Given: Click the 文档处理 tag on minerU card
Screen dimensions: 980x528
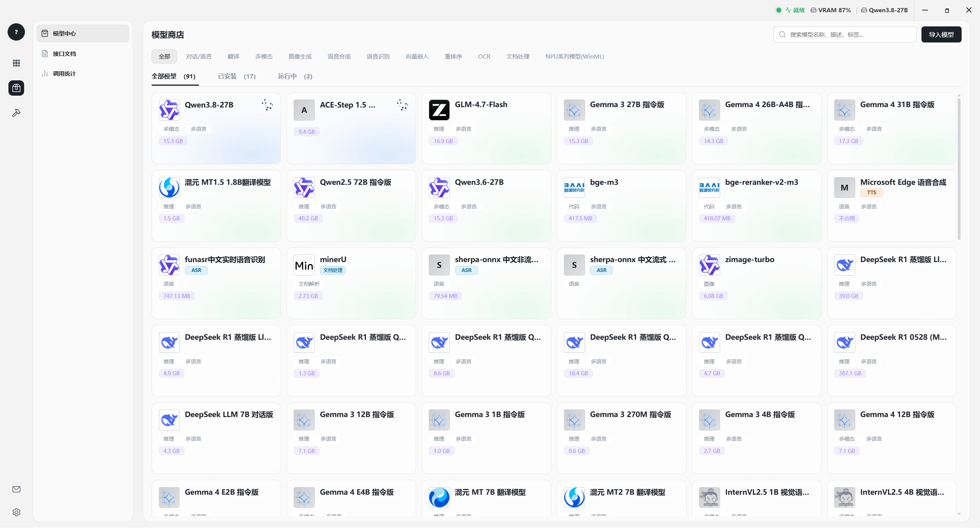Looking at the screenshot, I should (333, 270).
